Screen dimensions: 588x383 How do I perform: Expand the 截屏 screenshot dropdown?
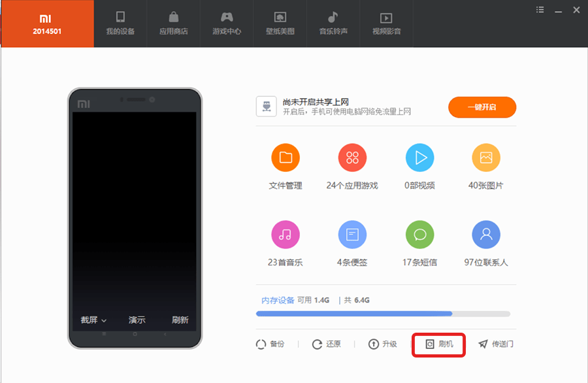pyautogui.click(x=93, y=320)
